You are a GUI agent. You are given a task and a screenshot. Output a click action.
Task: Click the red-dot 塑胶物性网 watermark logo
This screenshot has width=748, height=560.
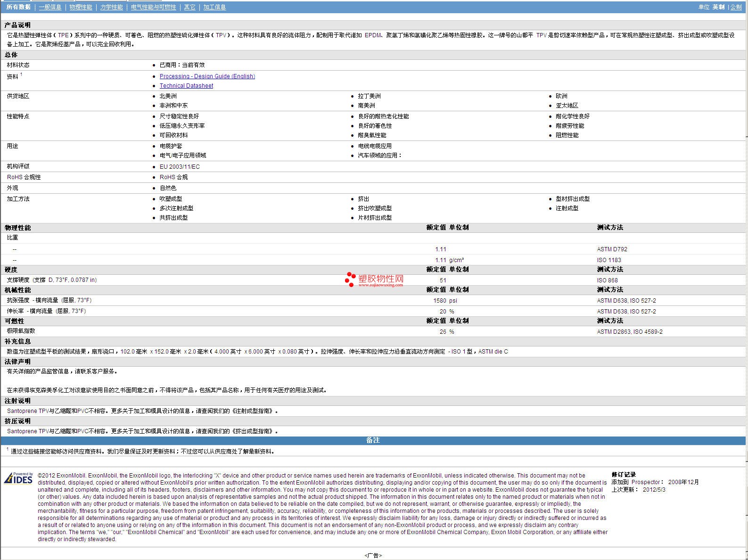(x=374, y=280)
